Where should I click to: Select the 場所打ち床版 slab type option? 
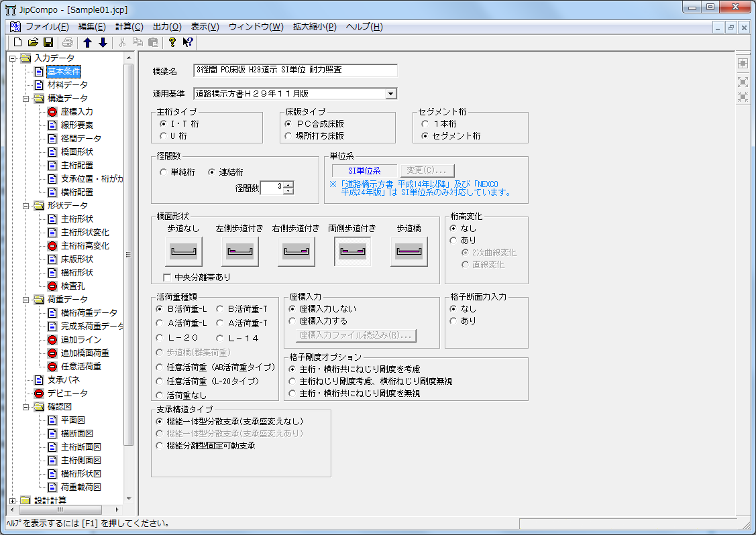(288, 136)
